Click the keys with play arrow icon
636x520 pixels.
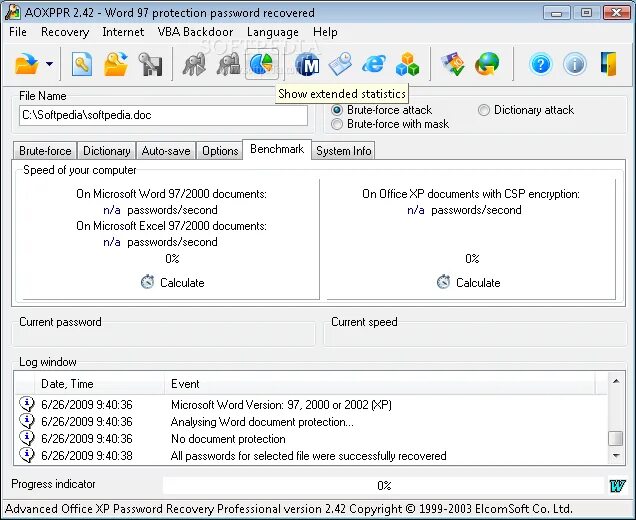point(194,64)
